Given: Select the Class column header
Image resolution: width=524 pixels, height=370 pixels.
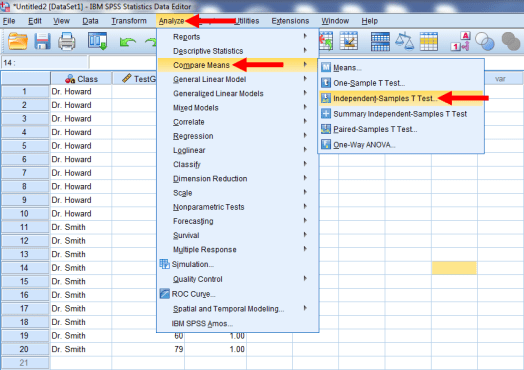Looking at the screenshot, I should coord(81,79).
